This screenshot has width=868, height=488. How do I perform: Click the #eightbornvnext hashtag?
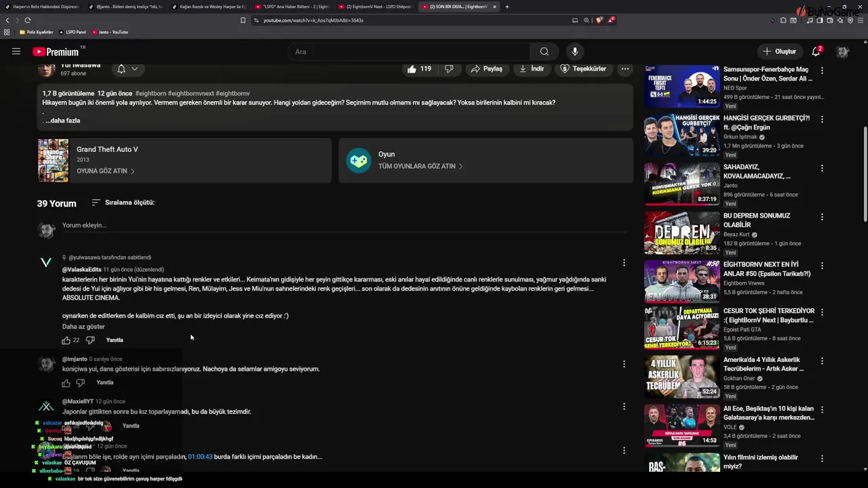point(191,94)
